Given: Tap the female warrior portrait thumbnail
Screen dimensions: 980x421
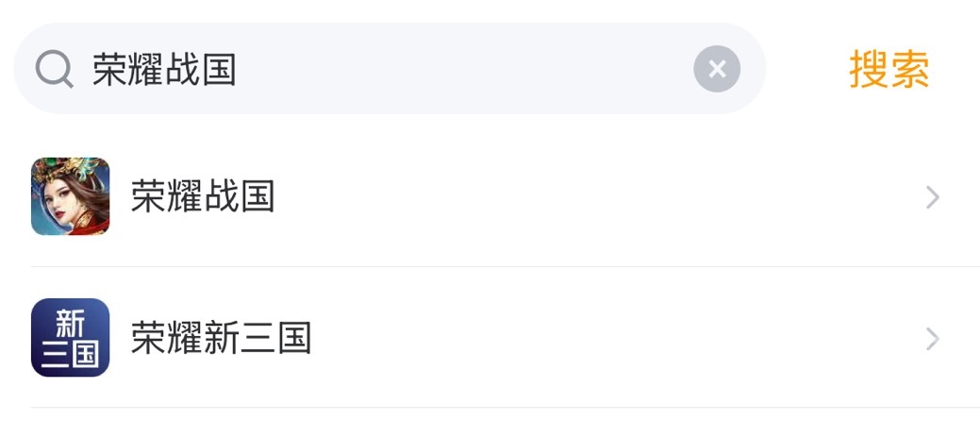Looking at the screenshot, I should pyautogui.click(x=71, y=196).
